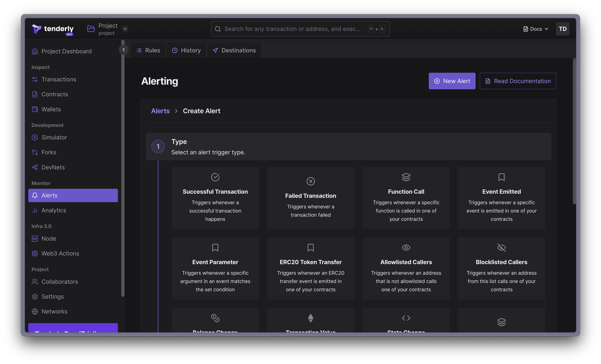Click the Transactions arrows icon
The image size is (601, 364).
[35, 80]
